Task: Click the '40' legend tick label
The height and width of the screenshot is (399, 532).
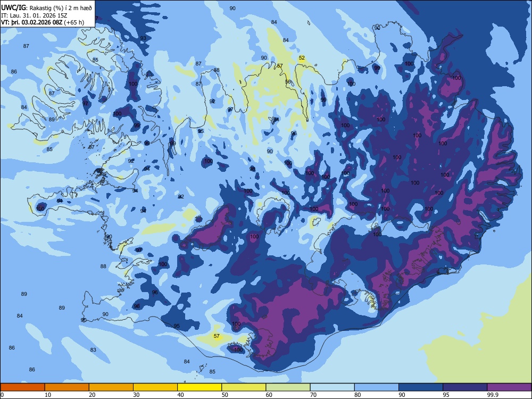Action: [x=180, y=395]
